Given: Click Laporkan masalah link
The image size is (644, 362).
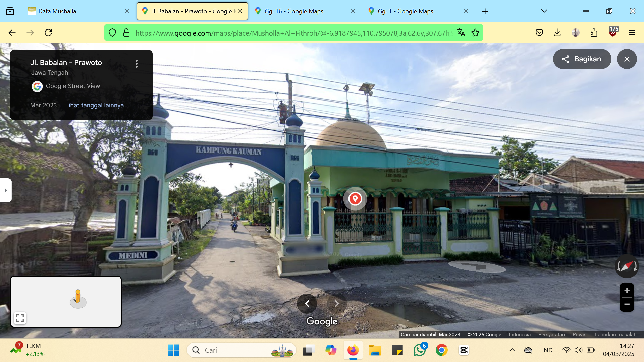Looking at the screenshot, I should (x=615, y=335).
